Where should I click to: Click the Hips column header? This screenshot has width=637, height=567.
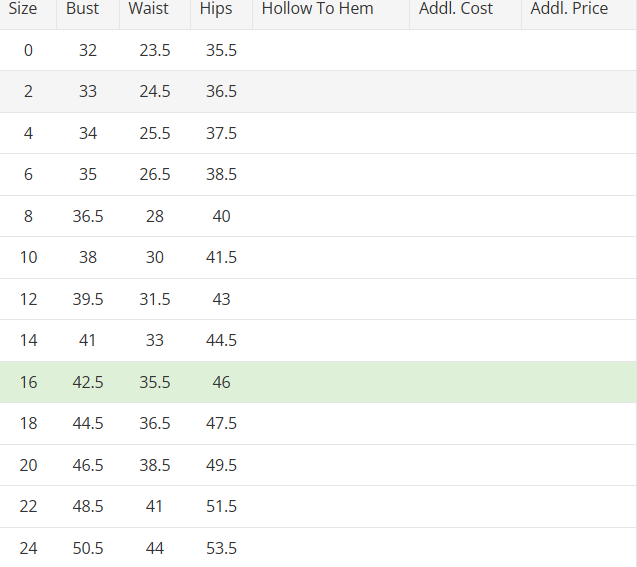(x=216, y=9)
